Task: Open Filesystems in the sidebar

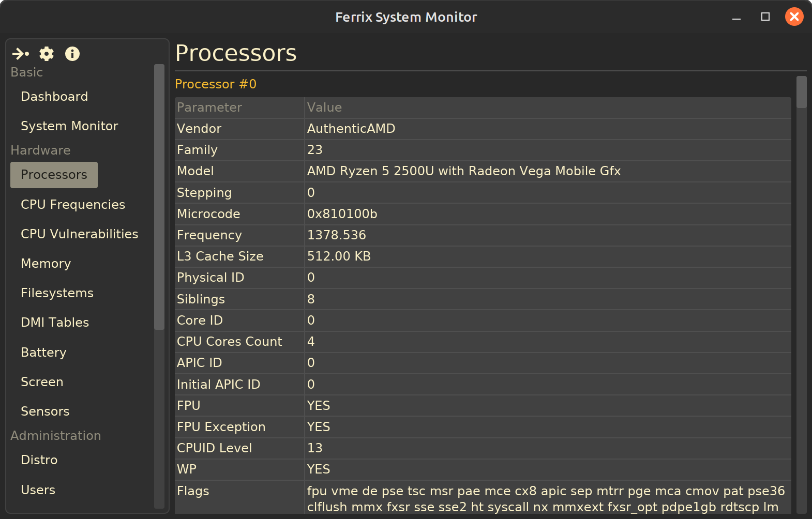Action: [x=57, y=293]
